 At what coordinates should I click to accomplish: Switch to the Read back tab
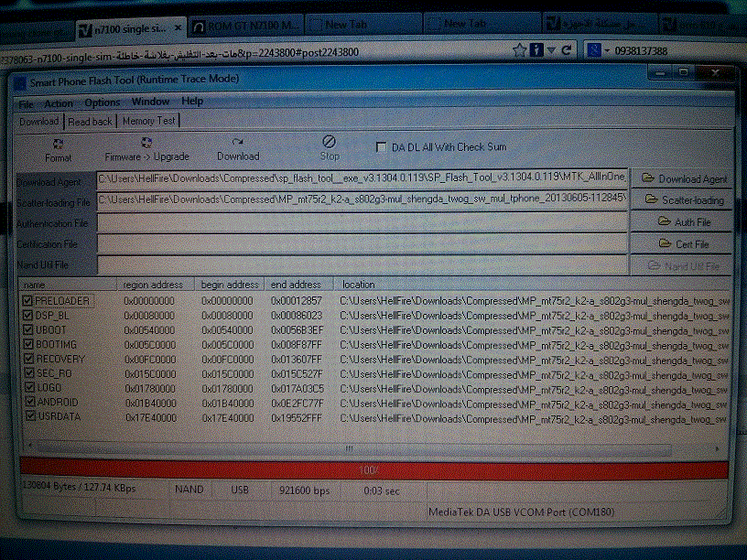(90, 122)
